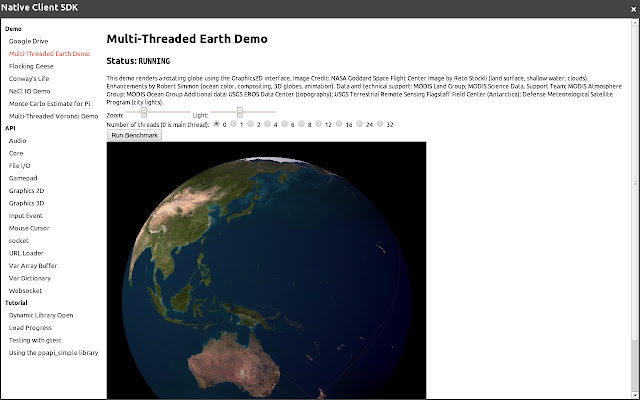Open the Multi-Threaded Earth Demo link
640x400 pixels.
[x=49, y=53]
